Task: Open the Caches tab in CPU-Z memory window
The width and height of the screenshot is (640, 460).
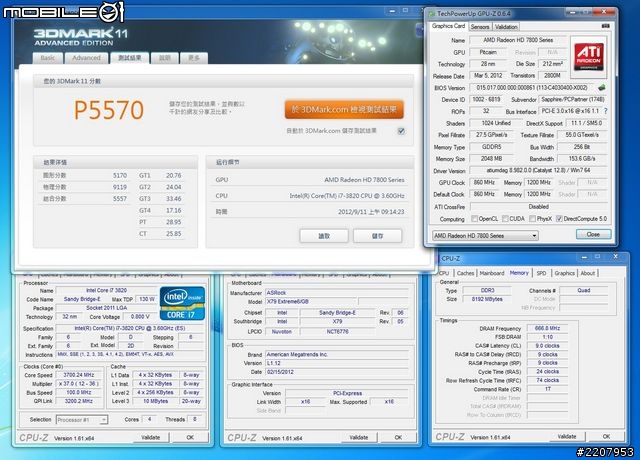Action: [x=465, y=273]
